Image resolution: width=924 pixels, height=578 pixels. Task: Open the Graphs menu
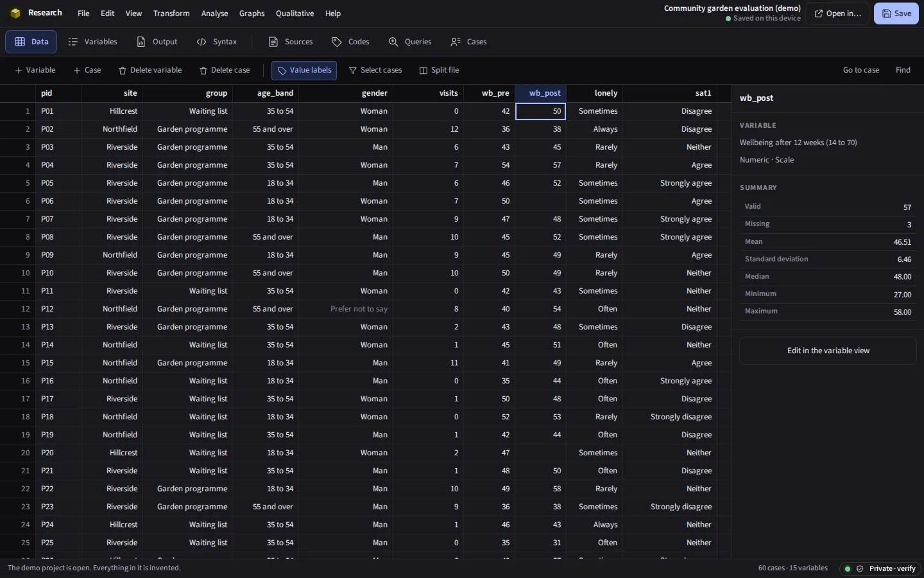[252, 13]
